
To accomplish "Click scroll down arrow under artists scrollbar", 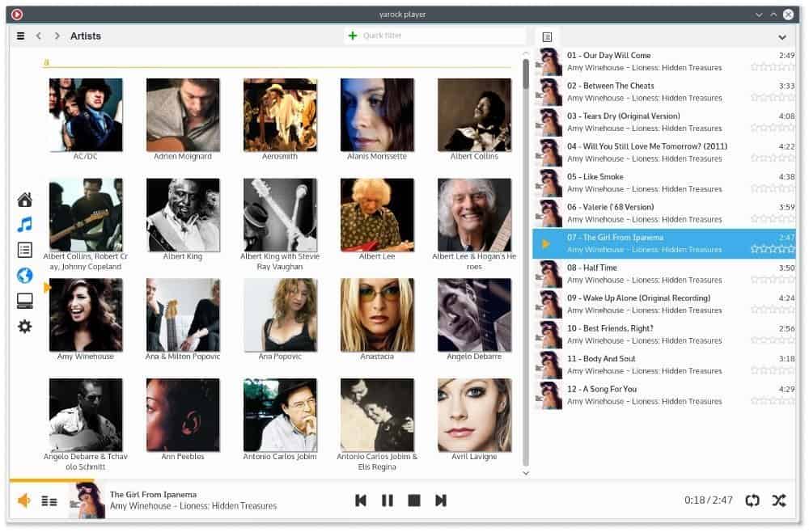I will [526, 473].
